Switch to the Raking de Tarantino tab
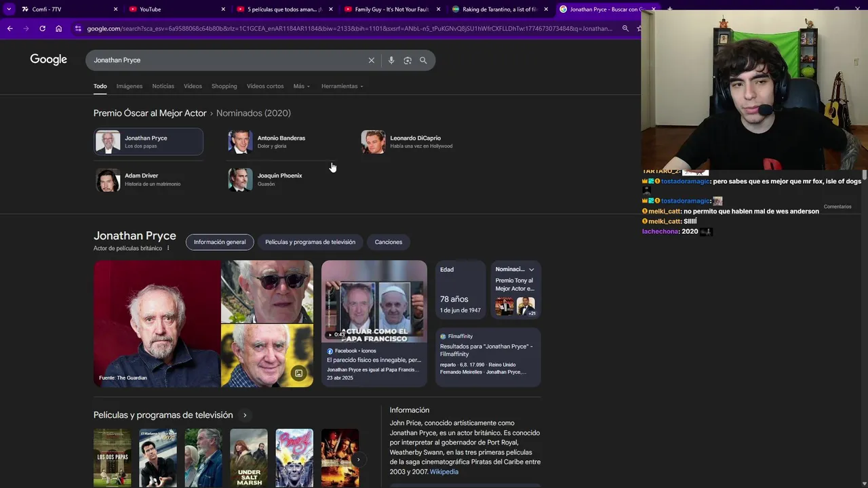The height and width of the screenshot is (488, 868). tap(500, 9)
